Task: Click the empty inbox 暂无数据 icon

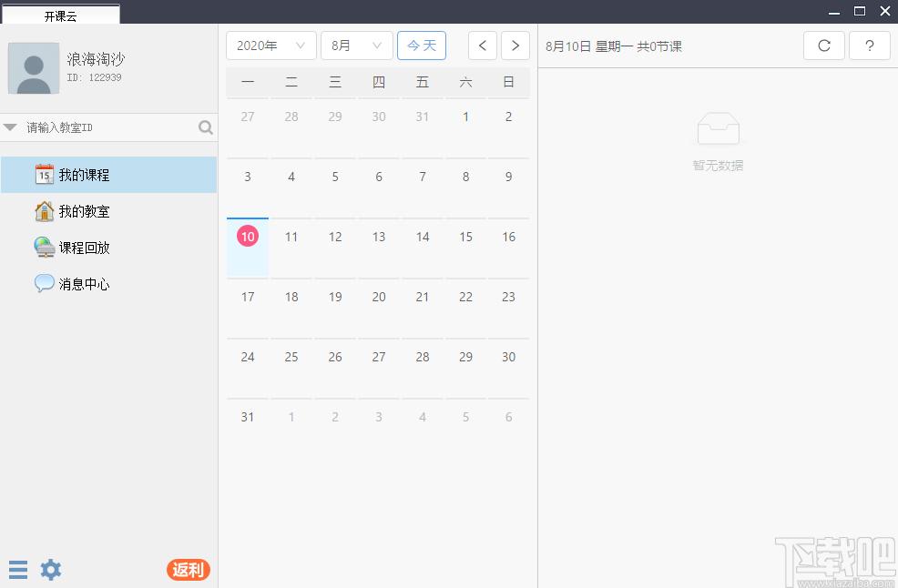Action: point(719,128)
